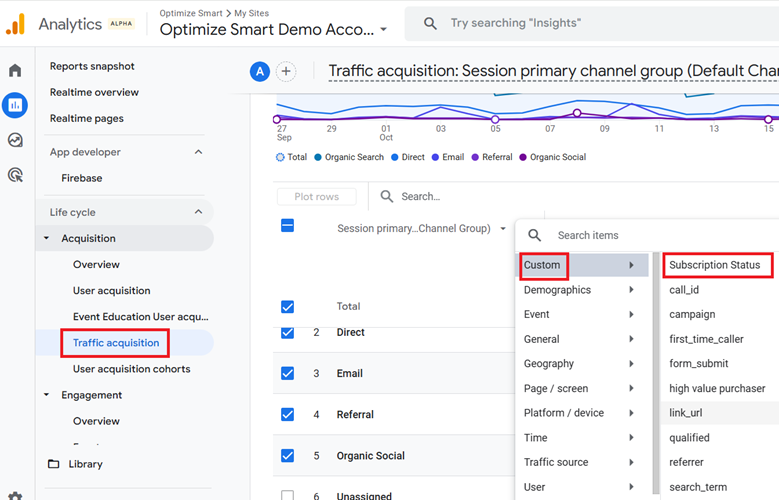Collapse the App developer section
This screenshot has height=500, width=779.
198,152
